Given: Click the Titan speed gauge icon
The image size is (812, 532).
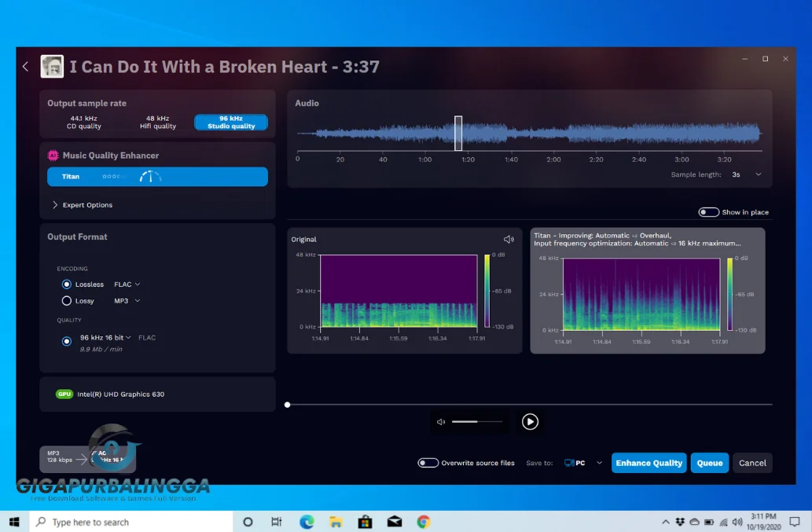Looking at the screenshot, I should (x=150, y=177).
